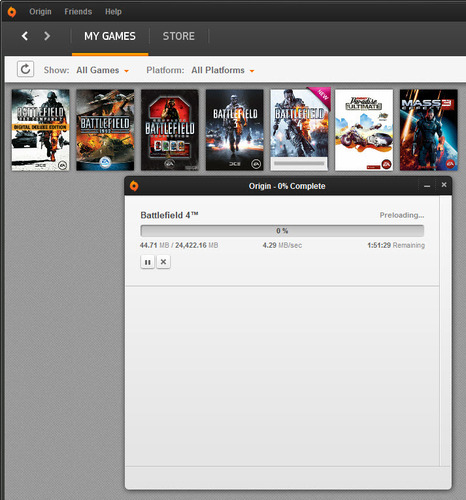Select Battlefield Bad Company 2 Digital Deluxe cover
Screen dimensions: 466x500
[41, 130]
